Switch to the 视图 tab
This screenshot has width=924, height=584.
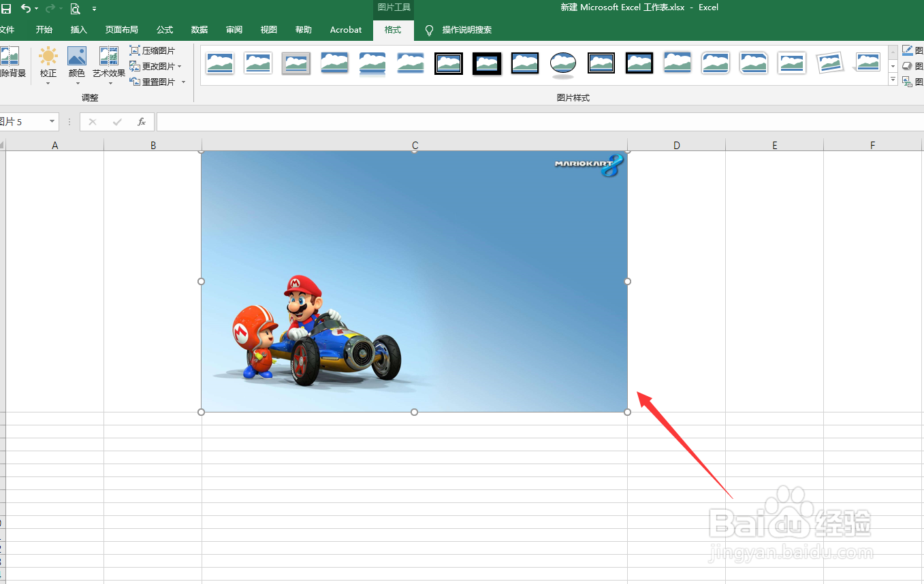(269, 30)
